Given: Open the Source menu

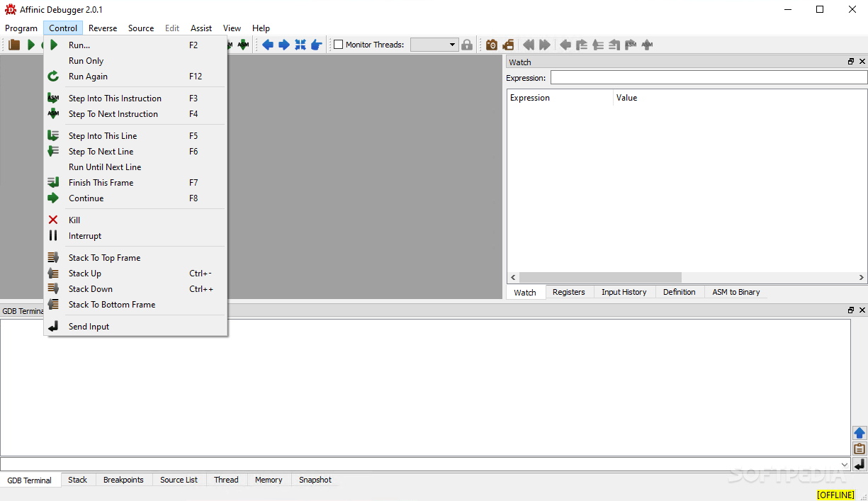Looking at the screenshot, I should pyautogui.click(x=141, y=28).
